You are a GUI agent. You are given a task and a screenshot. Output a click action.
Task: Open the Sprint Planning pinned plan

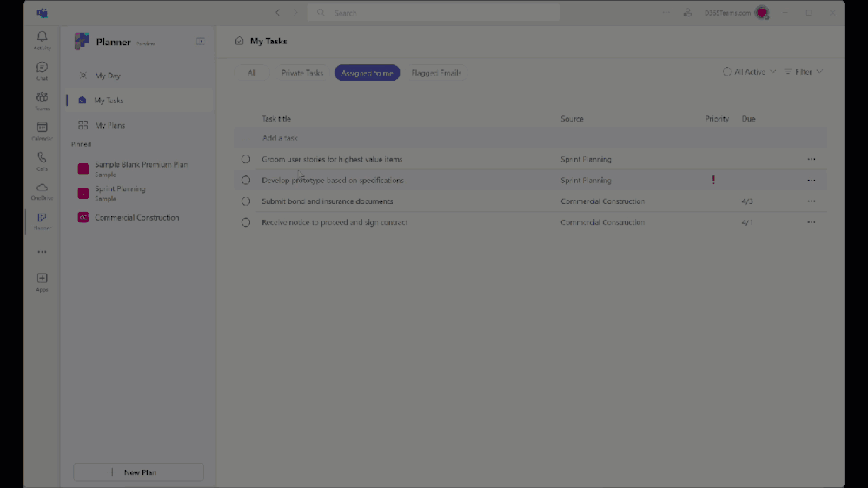coord(138,193)
